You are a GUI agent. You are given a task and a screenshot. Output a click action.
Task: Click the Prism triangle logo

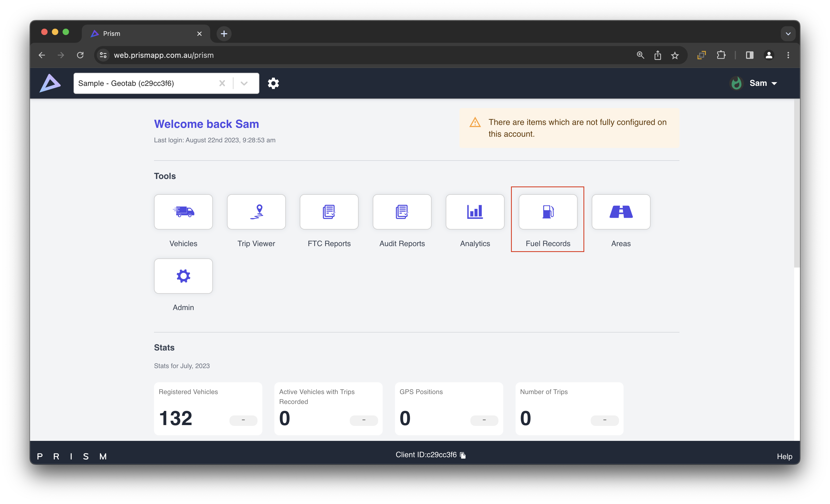tap(50, 83)
